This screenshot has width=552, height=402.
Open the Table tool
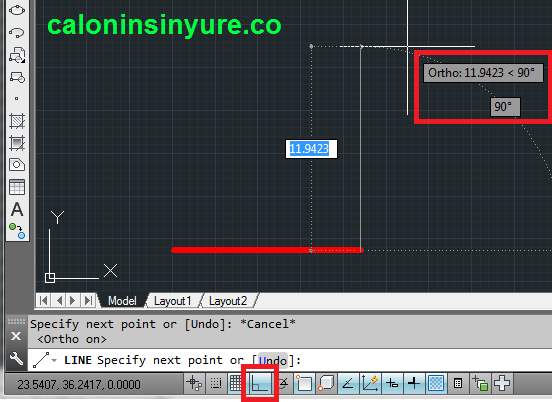17,187
